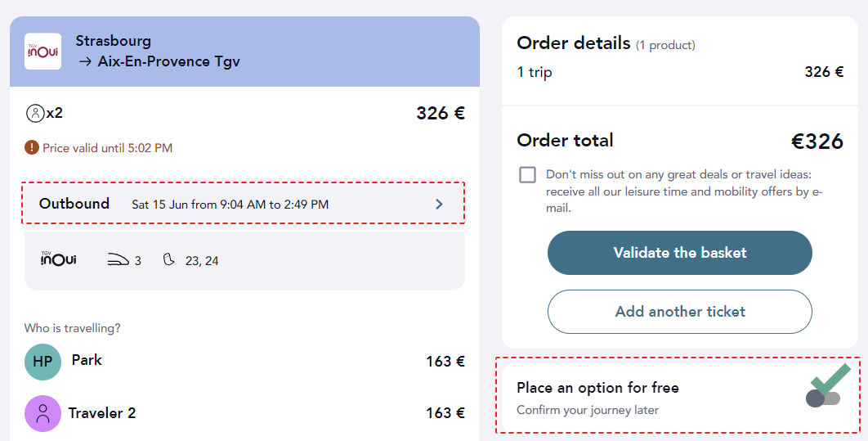
Task: Click Validate the basket button
Action: (680, 253)
